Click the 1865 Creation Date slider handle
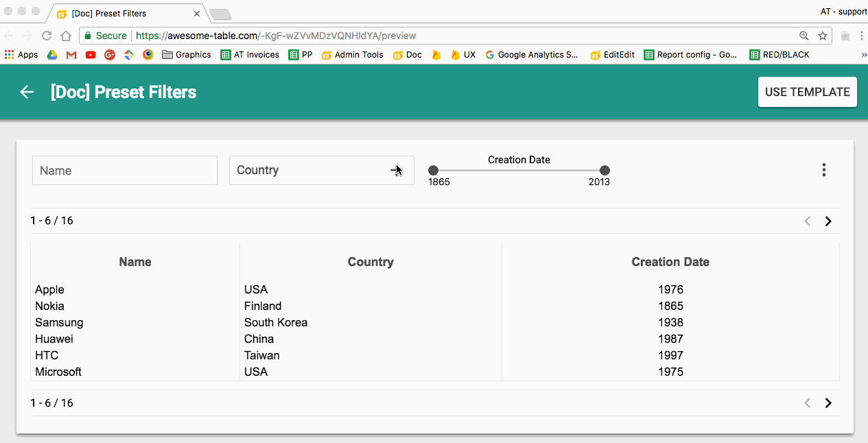 433,170
